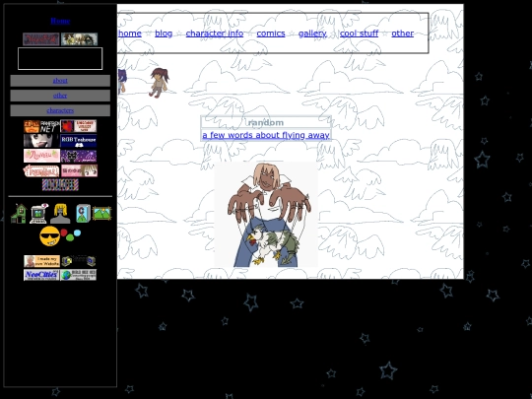The height and width of the screenshot is (399, 532).
Task: Select the blonde-haired bust icon
Action: 60,214
